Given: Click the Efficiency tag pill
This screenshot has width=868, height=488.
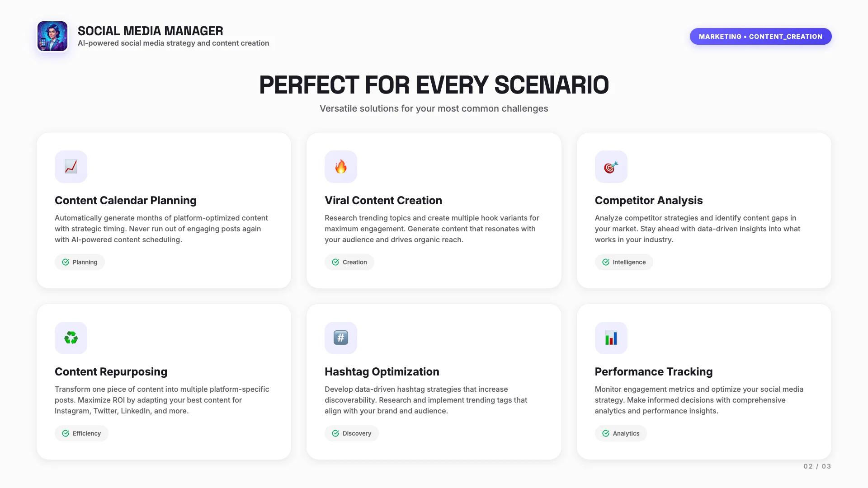Looking at the screenshot, I should [x=81, y=433].
